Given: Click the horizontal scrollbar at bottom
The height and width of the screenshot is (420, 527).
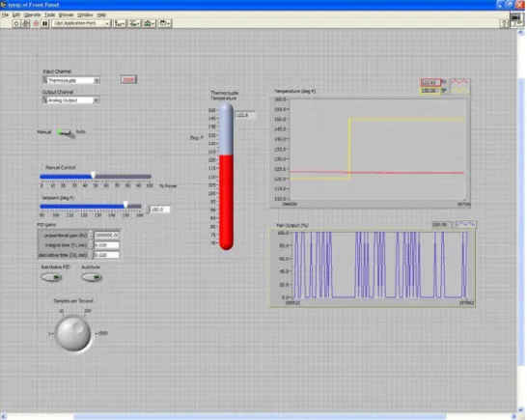Looking at the screenshot, I should pos(260,417).
